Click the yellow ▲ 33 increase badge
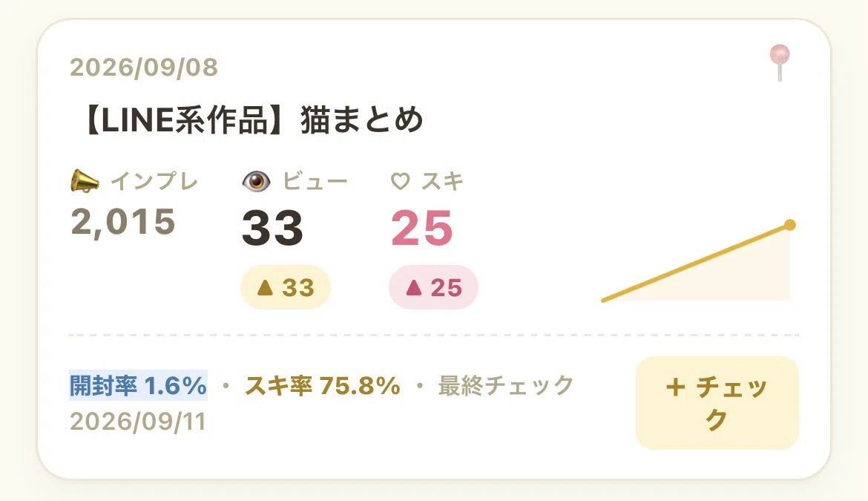Screen dimensions: 868x501 click(286, 287)
